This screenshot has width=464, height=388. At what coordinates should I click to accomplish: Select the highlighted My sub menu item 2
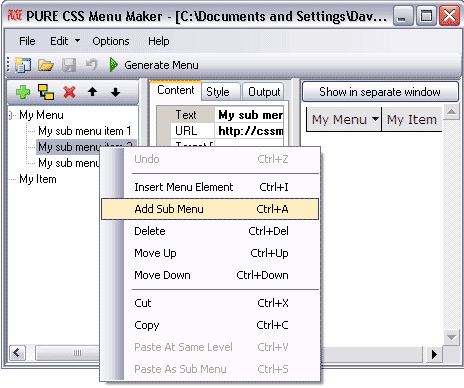tap(69, 147)
